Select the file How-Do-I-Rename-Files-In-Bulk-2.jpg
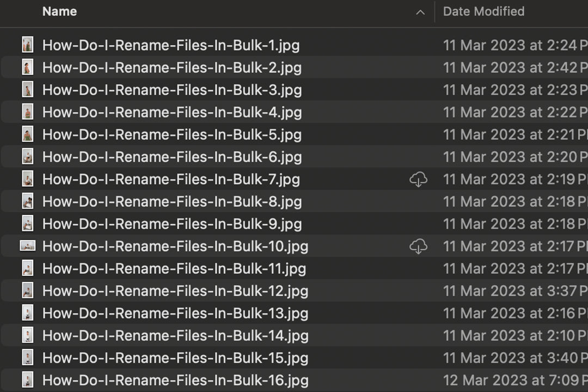This screenshot has height=392, width=588. (x=218, y=67)
